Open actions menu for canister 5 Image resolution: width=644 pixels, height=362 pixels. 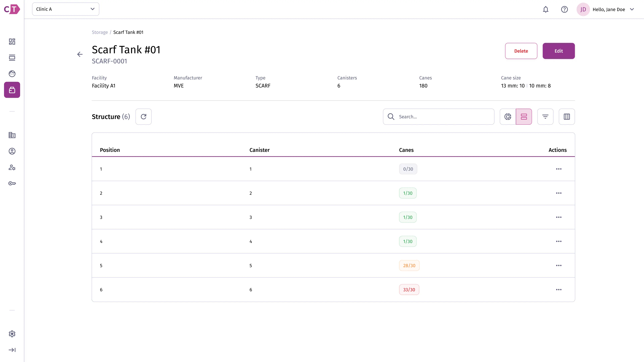[559, 266]
